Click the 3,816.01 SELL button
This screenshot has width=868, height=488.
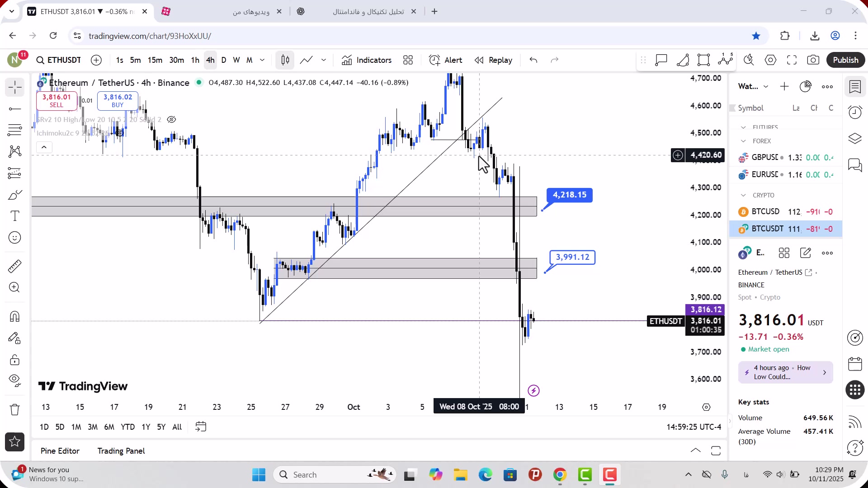57,100
